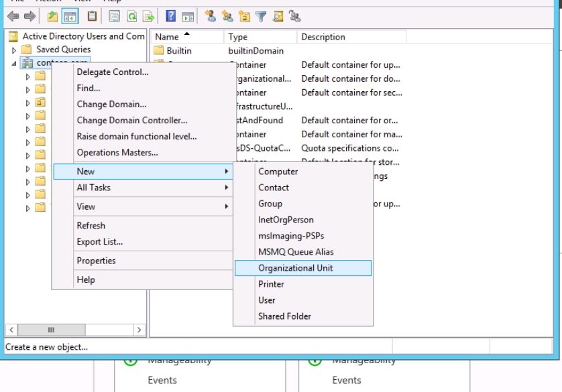Sort list by the Type column header
562x392 pixels.
261,37
